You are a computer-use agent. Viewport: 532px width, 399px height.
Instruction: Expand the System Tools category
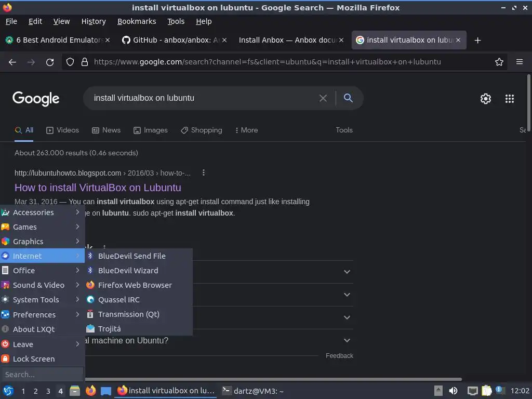point(42,300)
